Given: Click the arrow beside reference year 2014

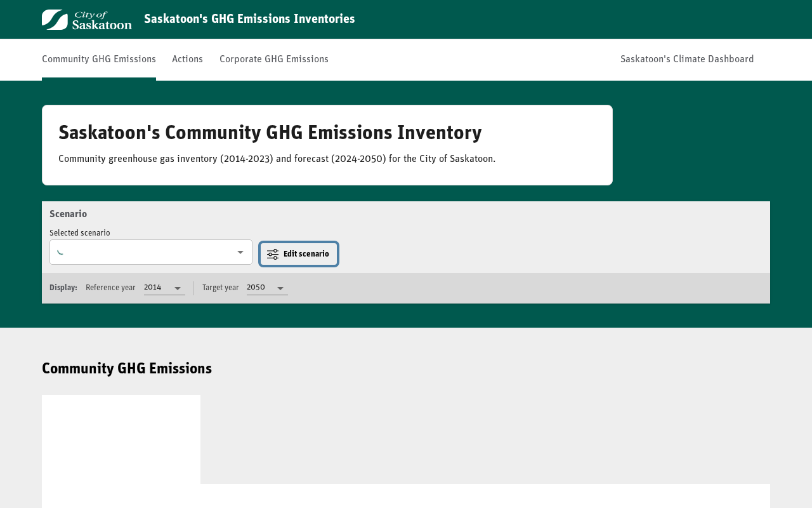Looking at the screenshot, I should coord(178,288).
